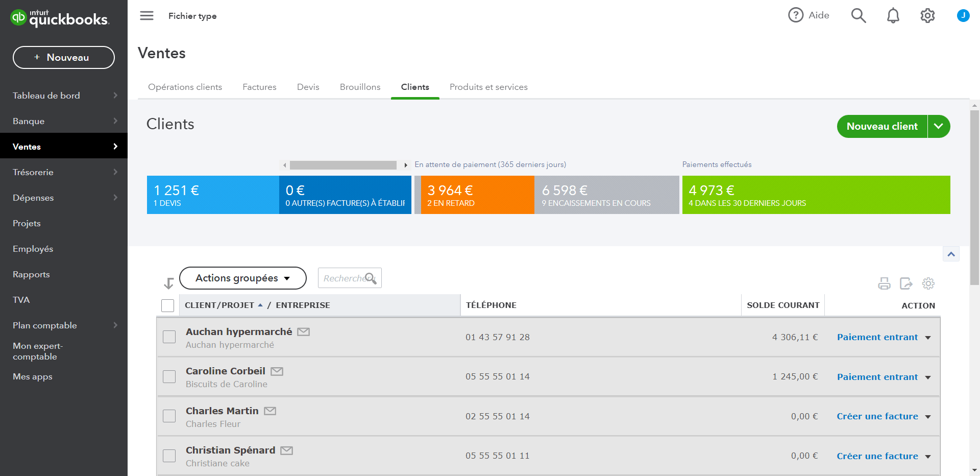Open the Actions groupées dropdown
The image size is (980, 476).
242,278
